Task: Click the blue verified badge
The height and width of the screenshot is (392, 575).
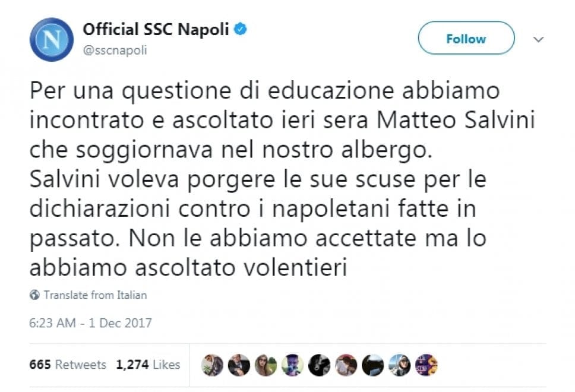Action: (x=241, y=29)
